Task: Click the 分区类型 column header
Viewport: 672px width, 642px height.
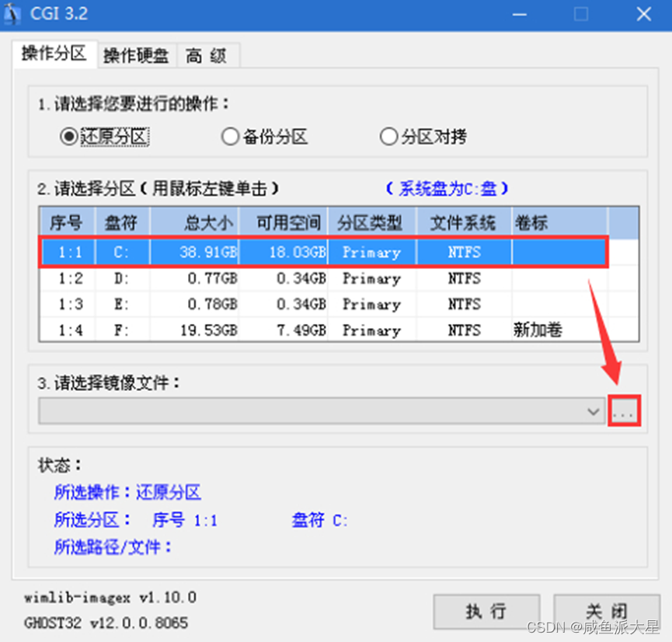Action: [372, 222]
